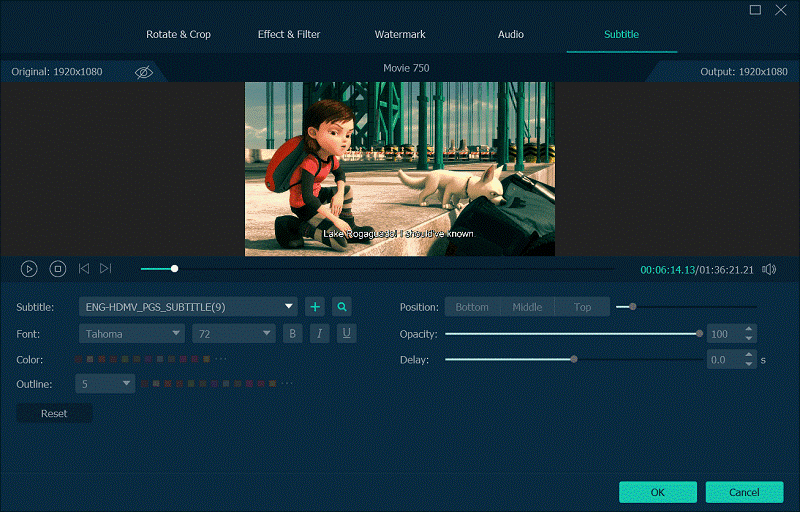Reset subtitle settings with Reset button

click(x=54, y=413)
